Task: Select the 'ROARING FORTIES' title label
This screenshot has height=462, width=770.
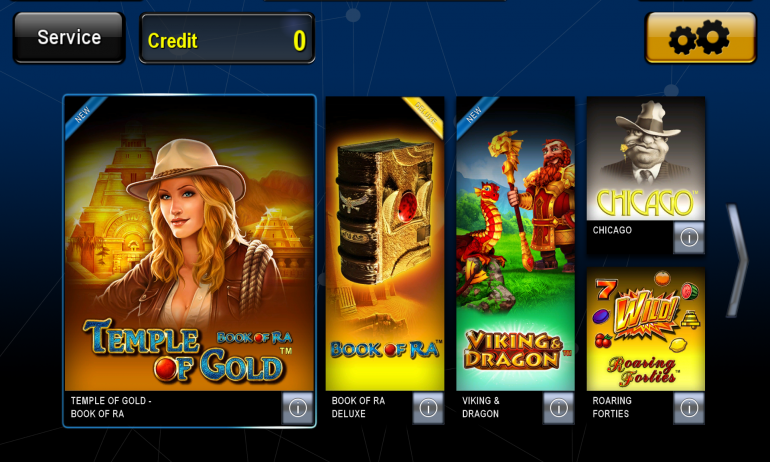Action: coord(612,407)
